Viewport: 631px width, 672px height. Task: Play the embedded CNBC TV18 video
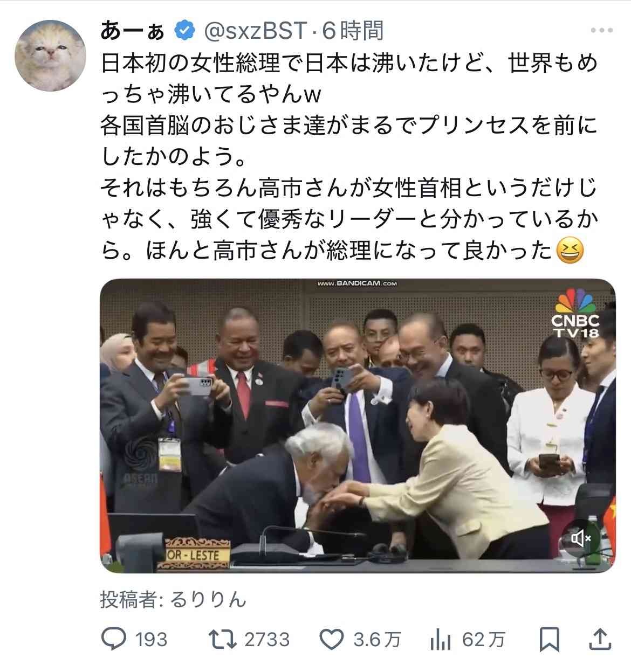point(358,426)
